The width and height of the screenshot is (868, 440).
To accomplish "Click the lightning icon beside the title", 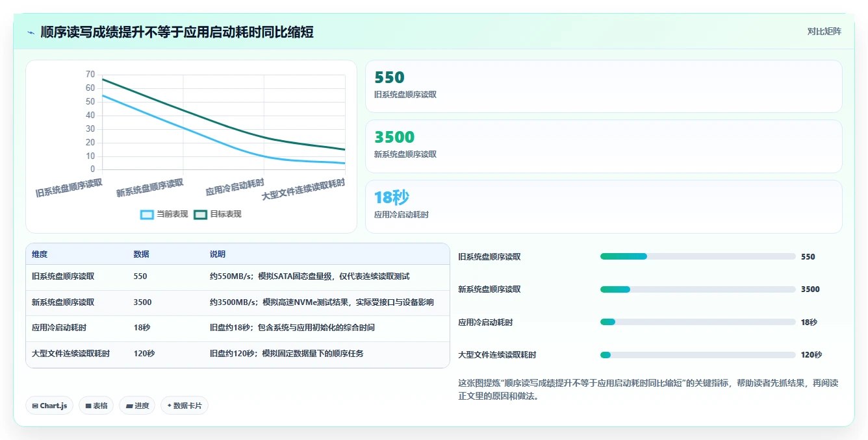I will click(x=31, y=32).
